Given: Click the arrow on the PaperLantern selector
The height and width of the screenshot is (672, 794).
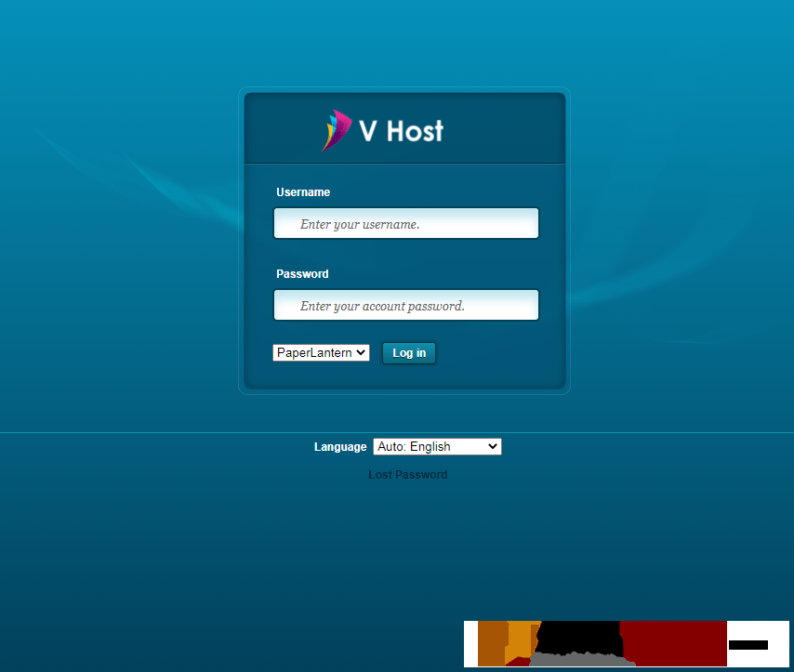Looking at the screenshot, I should pos(362,353).
